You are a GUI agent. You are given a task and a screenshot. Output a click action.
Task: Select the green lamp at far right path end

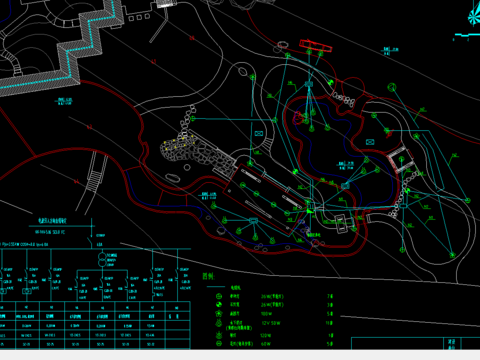click(x=468, y=200)
